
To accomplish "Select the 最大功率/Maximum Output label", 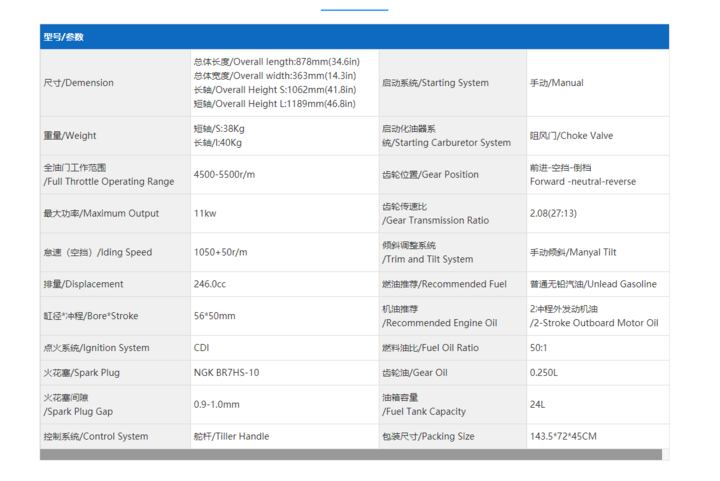I will click(x=101, y=213).
